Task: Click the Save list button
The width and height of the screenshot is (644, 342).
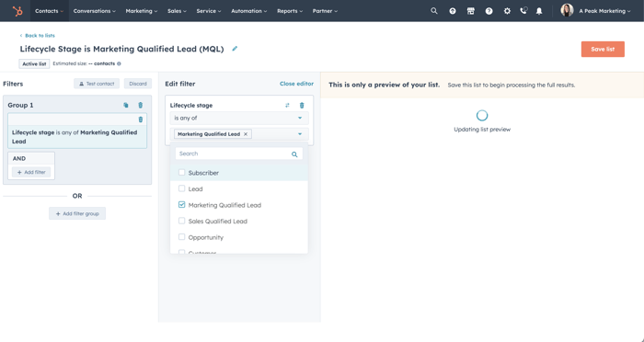Action: (x=603, y=50)
